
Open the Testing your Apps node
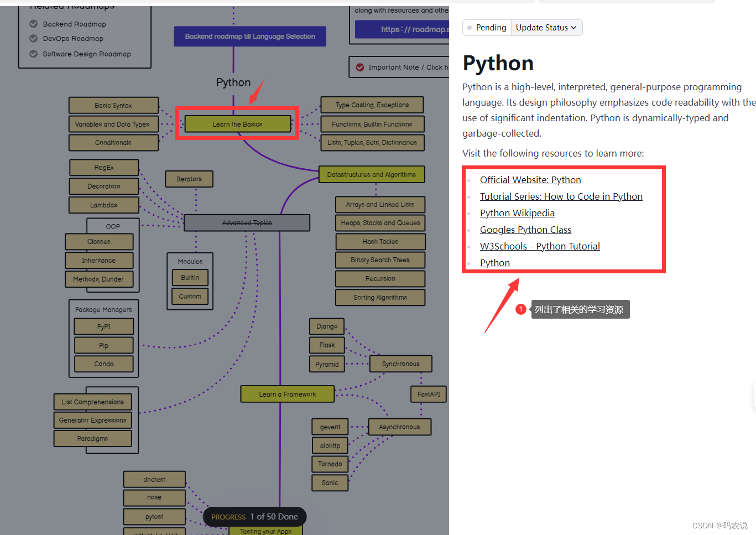point(265,531)
